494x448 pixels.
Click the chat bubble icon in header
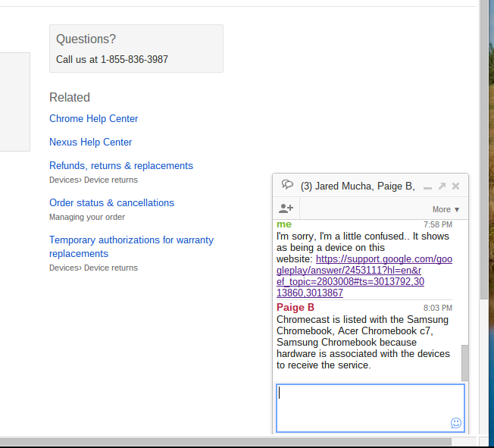point(287,185)
